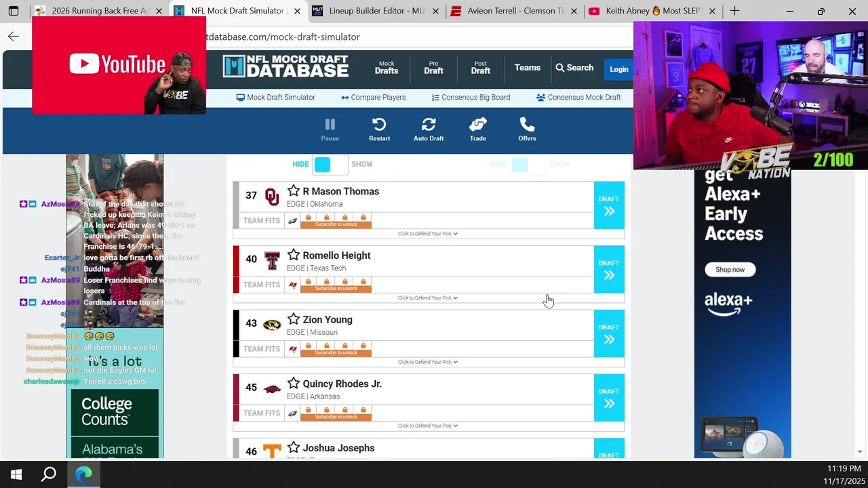Viewport: 868px width, 488px height.
Task: Open the Offers phone icon
Action: (527, 129)
